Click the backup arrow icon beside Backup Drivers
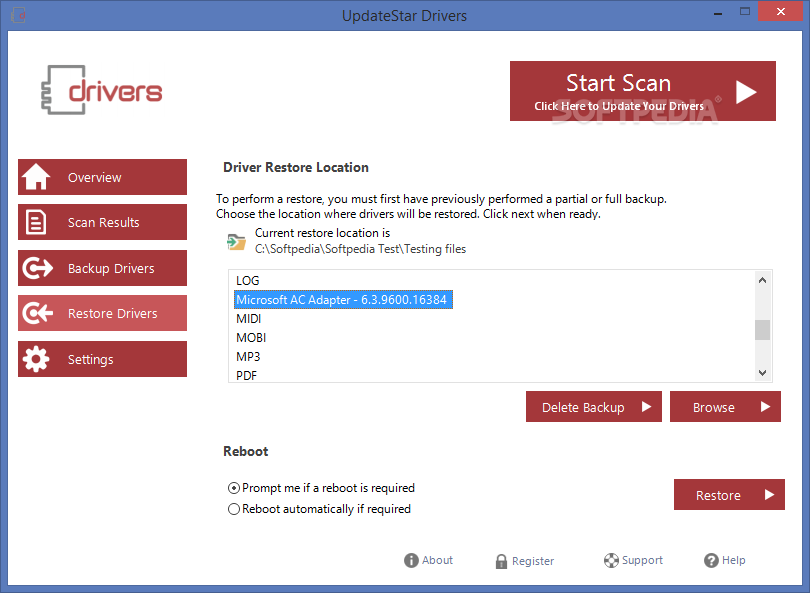810x593 pixels. click(x=37, y=268)
